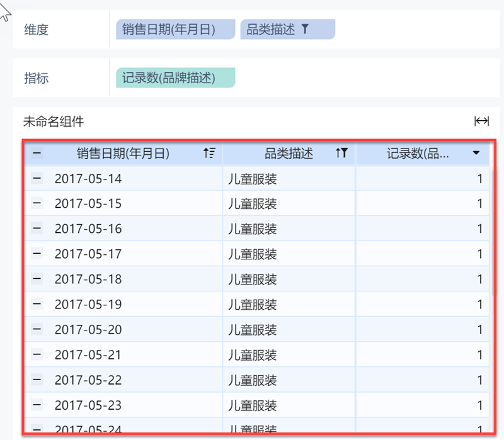
Task: Click sort icon in 销售日期(年月日) column header
Action: coord(209,153)
